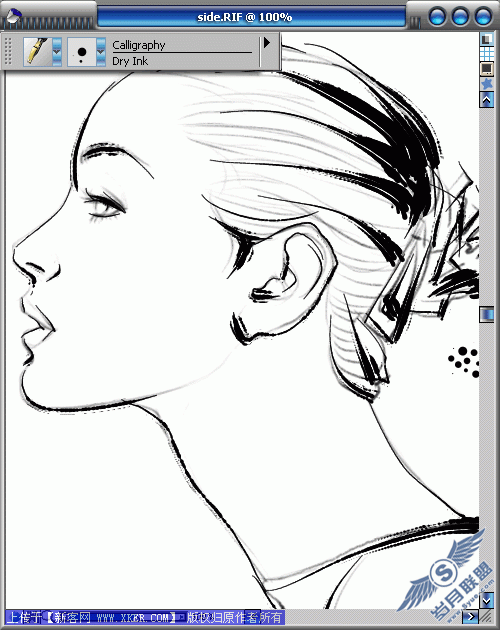The height and width of the screenshot is (630, 500).
Task: Expand the brush category dropdown arrow
Action: tap(57, 52)
